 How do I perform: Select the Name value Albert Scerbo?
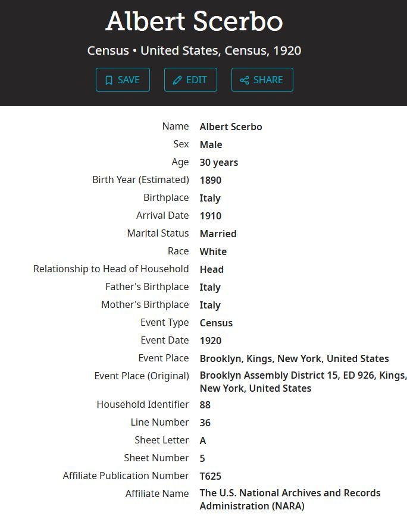(x=231, y=127)
